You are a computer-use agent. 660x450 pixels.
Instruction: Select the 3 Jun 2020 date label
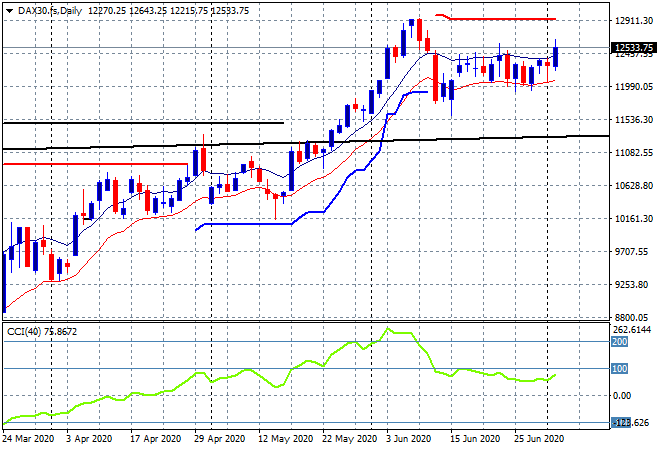pyautogui.click(x=408, y=438)
